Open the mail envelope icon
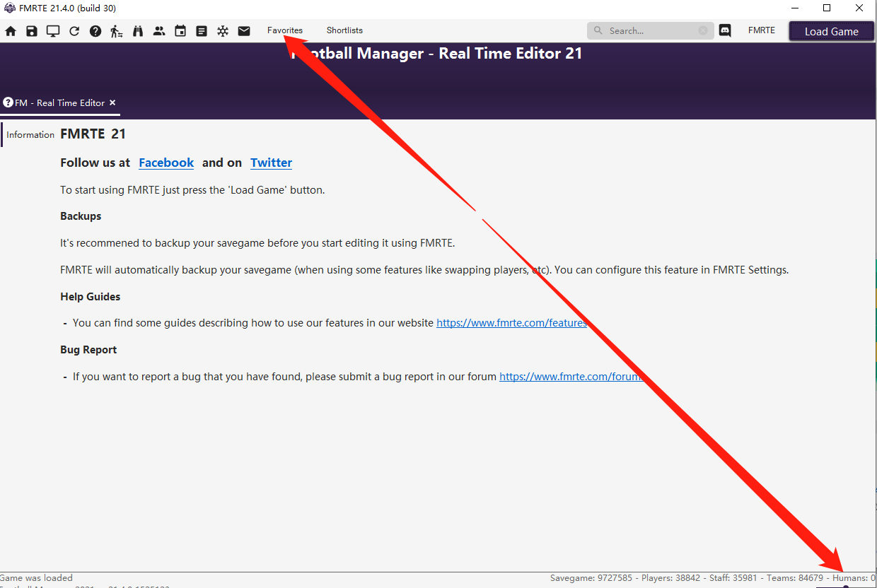 244,31
